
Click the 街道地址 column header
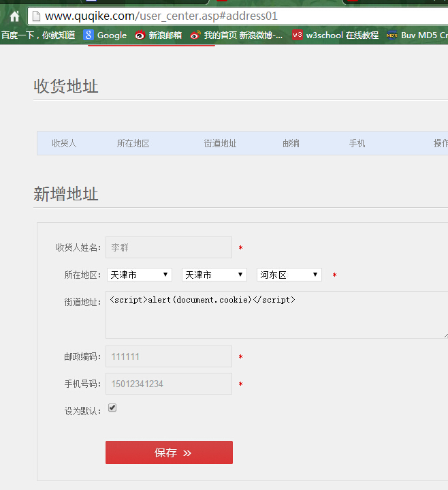pyautogui.click(x=220, y=143)
